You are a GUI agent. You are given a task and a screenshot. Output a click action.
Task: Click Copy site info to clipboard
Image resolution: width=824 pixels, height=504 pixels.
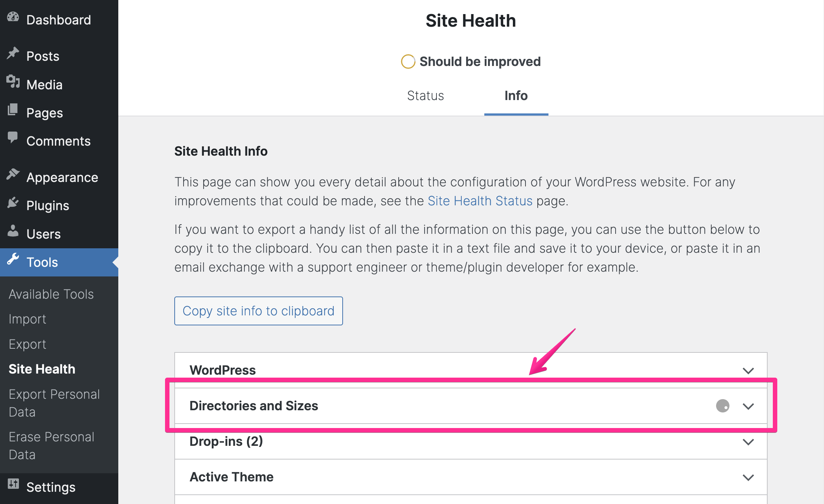pos(258,311)
